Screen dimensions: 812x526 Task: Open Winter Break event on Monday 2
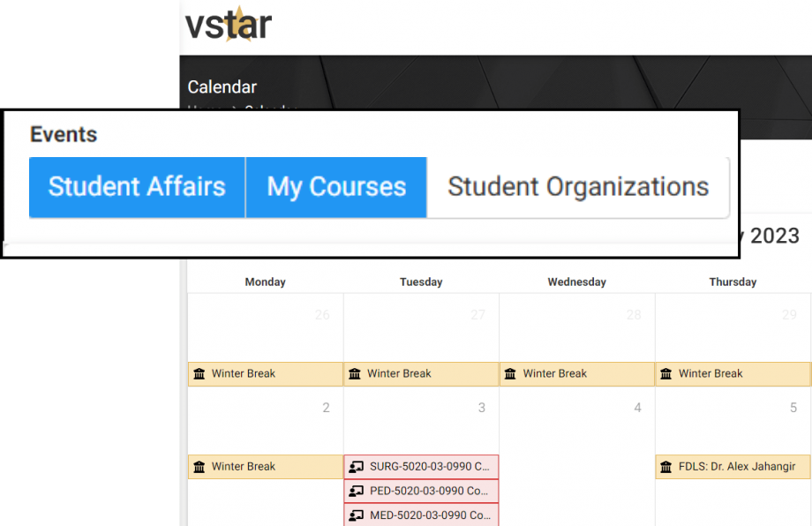click(x=265, y=467)
